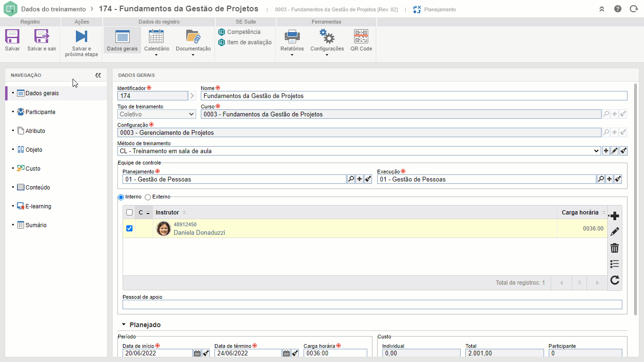Screen dimensions: 644x362
Task: Toggle the select-all instructors header checkbox
Action: [x=129, y=213]
